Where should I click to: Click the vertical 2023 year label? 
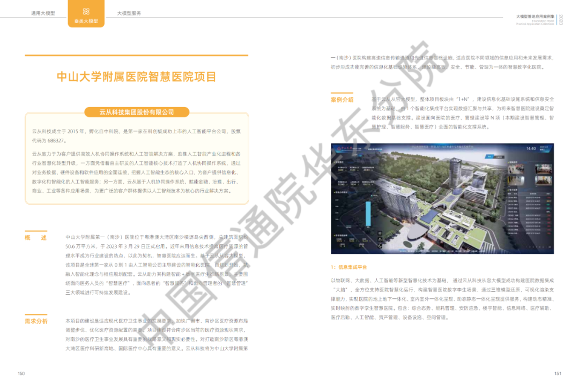(x=561, y=20)
